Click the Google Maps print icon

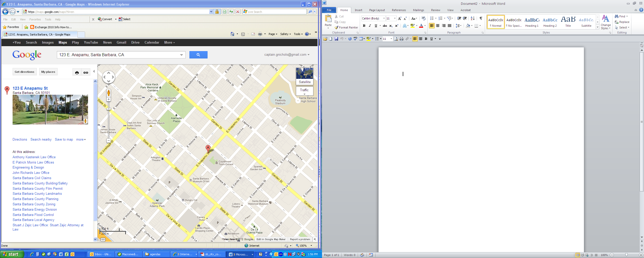77,73
